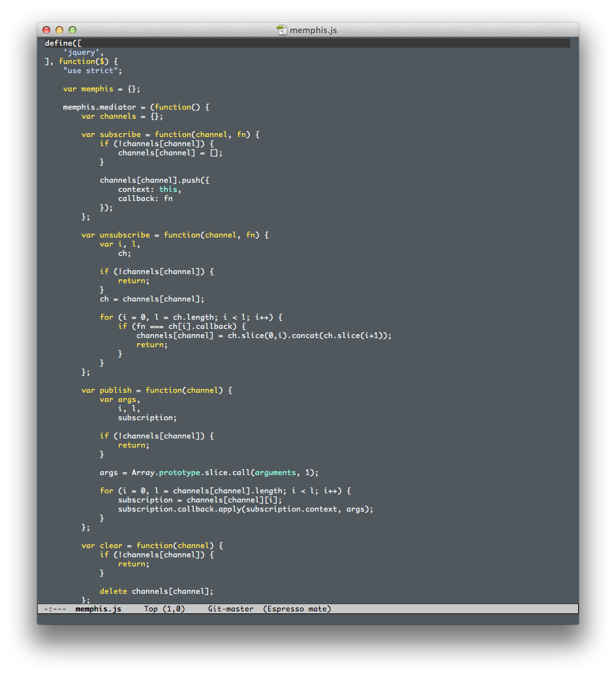Image resolution: width=616 pixels, height=676 pixels.
Task: Click the channels[channel].push({ line
Action: 154,180
